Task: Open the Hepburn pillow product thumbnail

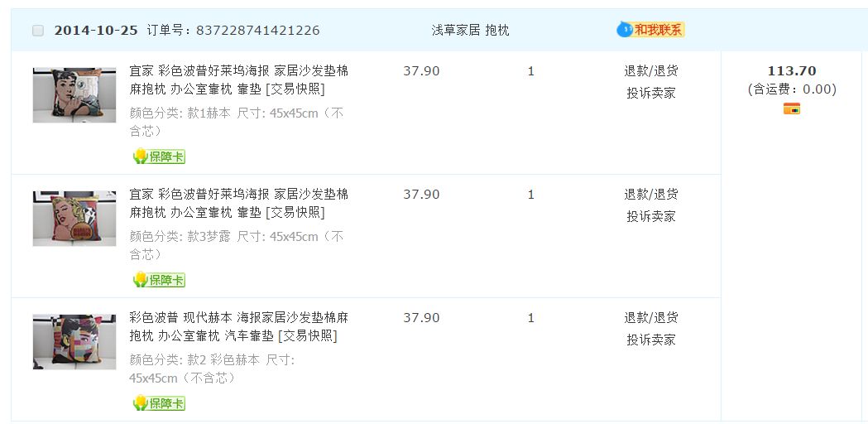Action: pyautogui.click(x=74, y=95)
